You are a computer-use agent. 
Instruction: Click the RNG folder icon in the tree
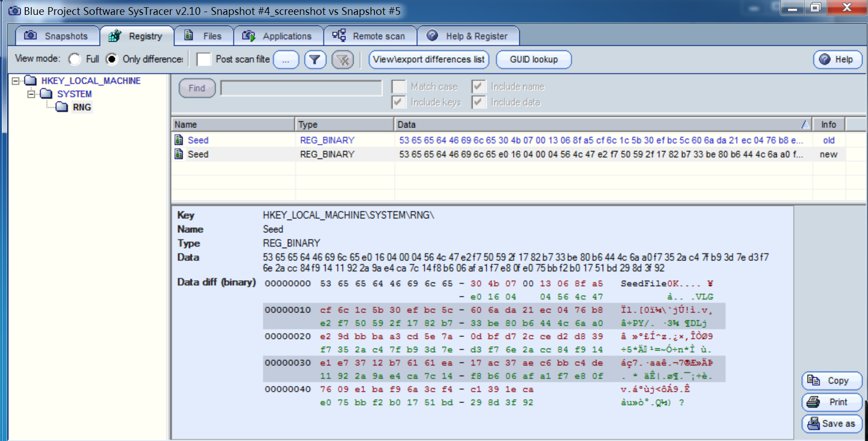point(62,107)
